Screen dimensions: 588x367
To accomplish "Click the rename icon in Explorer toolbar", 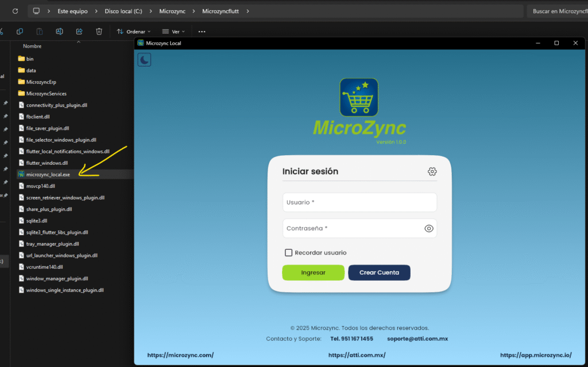I will coord(59,32).
